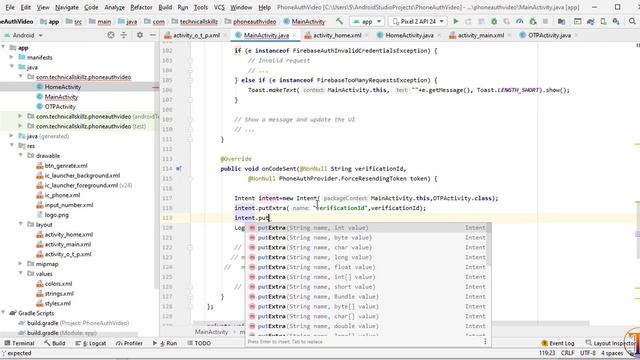Open the Profiler tool window

point(128,343)
